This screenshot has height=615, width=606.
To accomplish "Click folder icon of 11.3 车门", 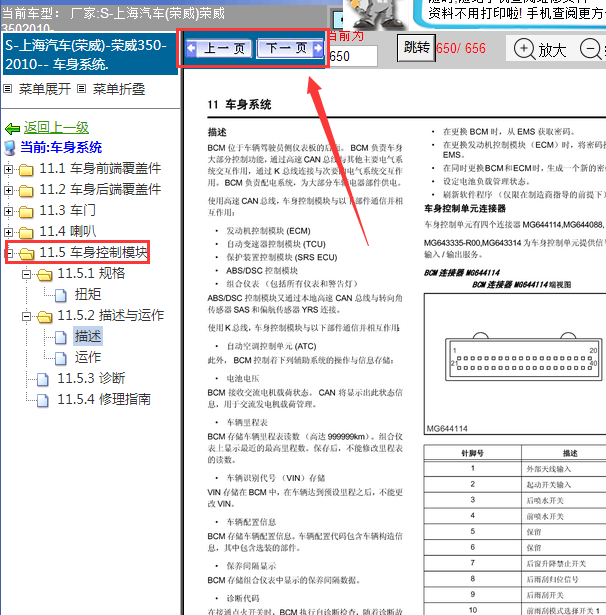I will coord(26,212).
